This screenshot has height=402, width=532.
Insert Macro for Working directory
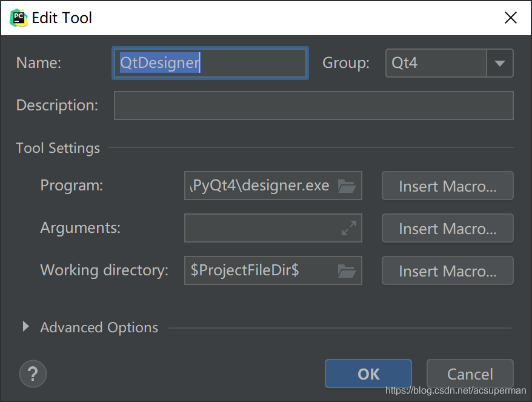[x=447, y=270]
